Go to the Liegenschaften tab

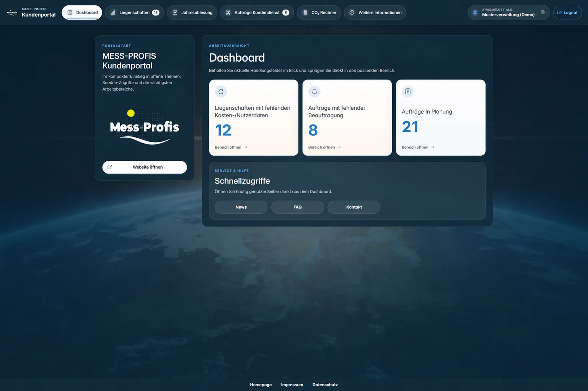pos(134,13)
